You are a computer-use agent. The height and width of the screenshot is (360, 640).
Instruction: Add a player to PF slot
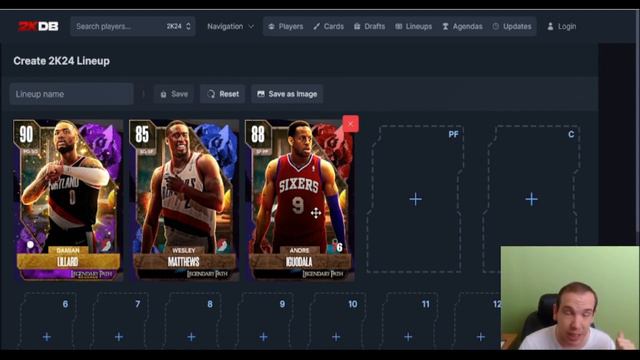[416, 199]
